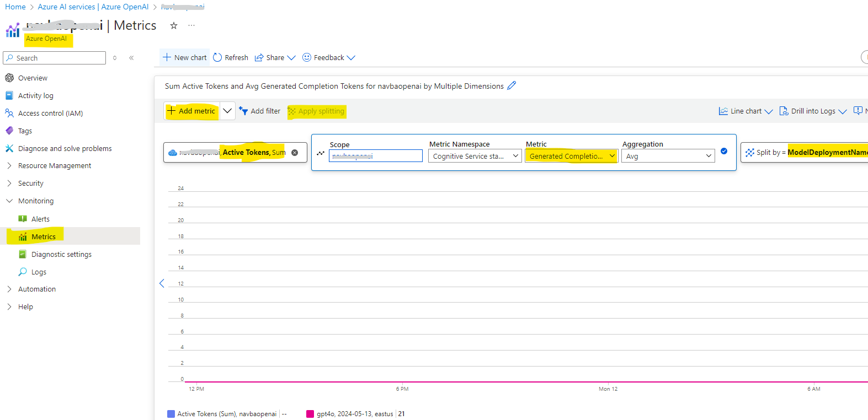Image resolution: width=868 pixels, height=420 pixels.
Task: Open the more options ellipsis by title
Action: 191,25
